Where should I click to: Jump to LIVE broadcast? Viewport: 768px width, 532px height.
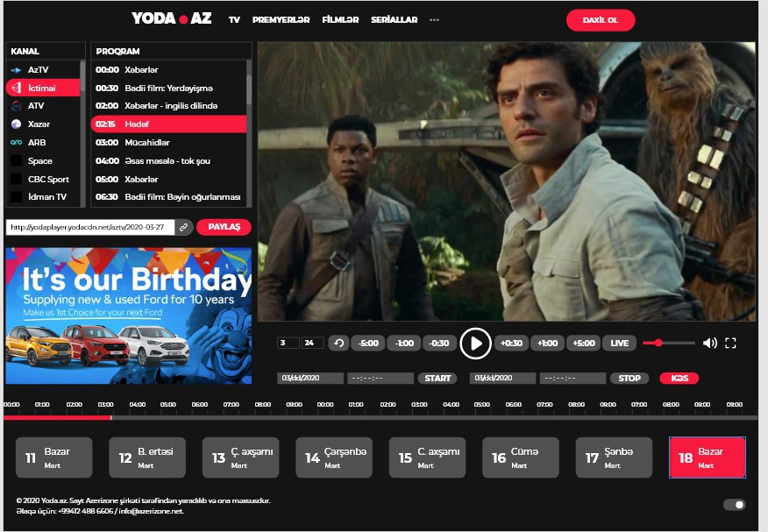pyautogui.click(x=619, y=343)
